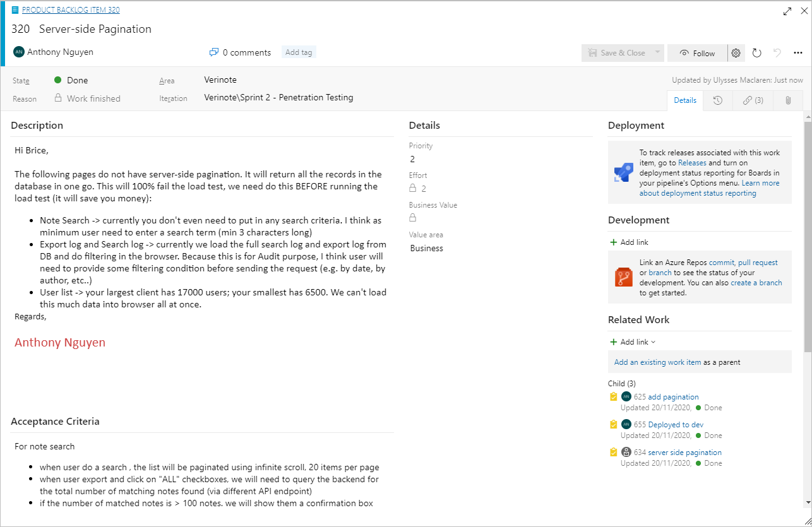Open the Attachments paperclip tab

point(788,100)
